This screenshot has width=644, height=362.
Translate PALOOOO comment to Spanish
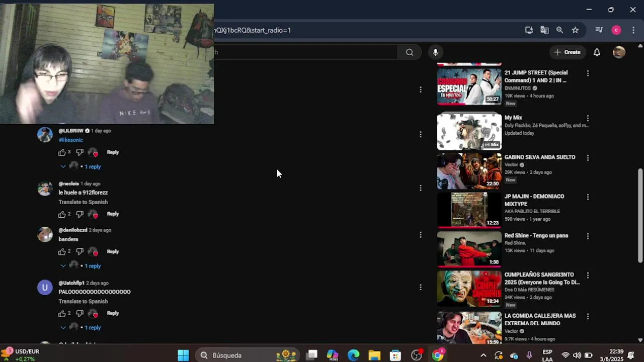click(x=83, y=302)
